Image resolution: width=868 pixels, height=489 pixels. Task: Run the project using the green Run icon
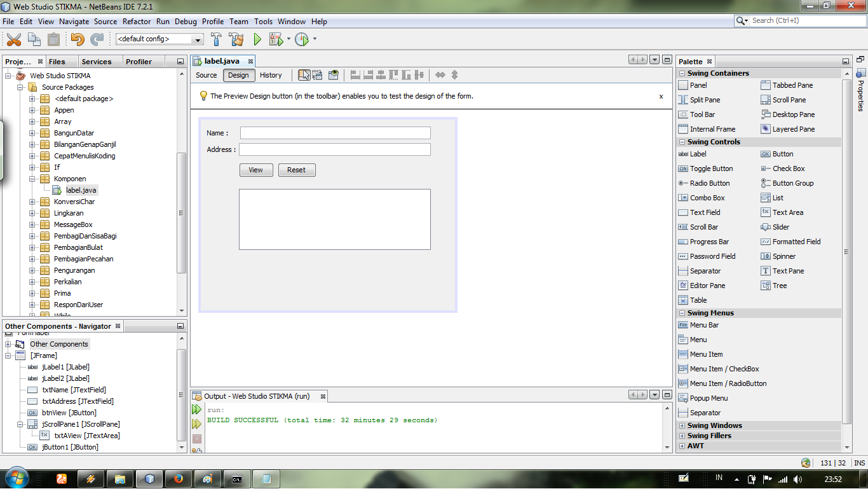tap(257, 39)
